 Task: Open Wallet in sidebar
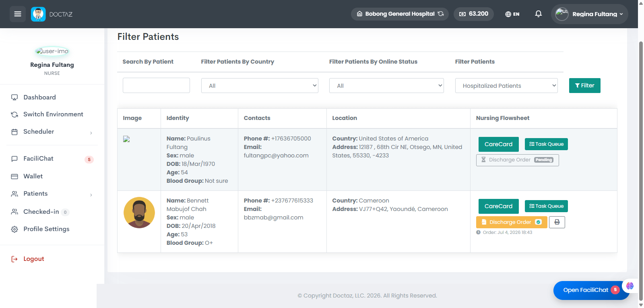click(x=33, y=176)
